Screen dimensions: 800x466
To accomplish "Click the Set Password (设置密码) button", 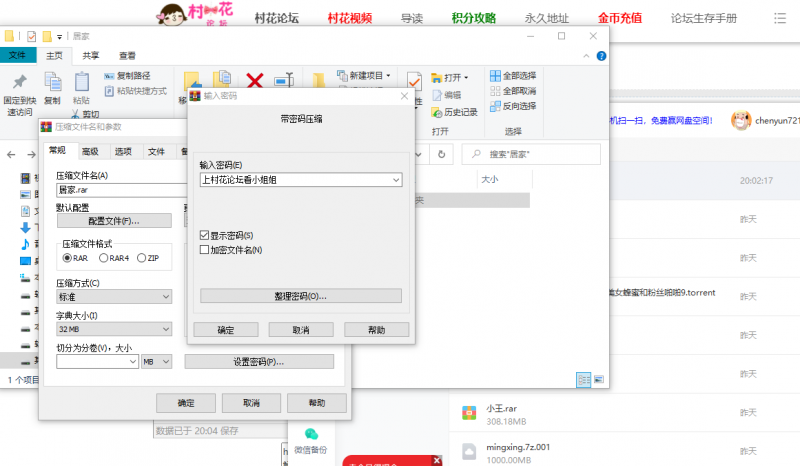I will 258,361.
